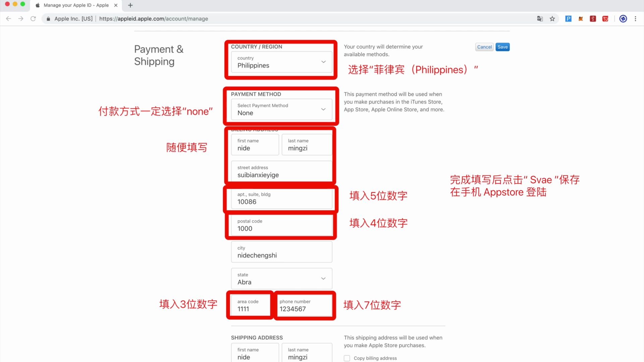Image resolution: width=644 pixels, height=362 pixels.
Task: Click the Cancel button
Action: (x=484, y=47)
